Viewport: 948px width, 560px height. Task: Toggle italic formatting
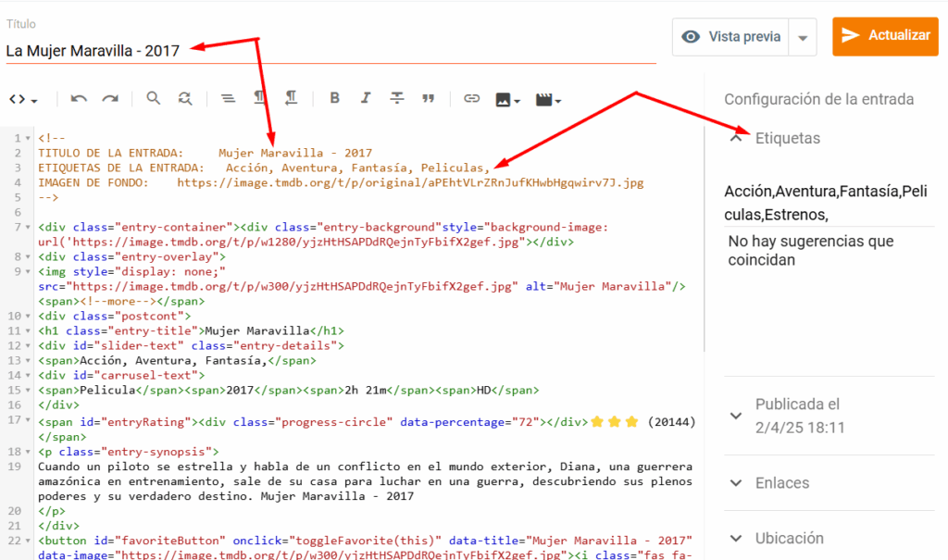(x=365, y=98)
